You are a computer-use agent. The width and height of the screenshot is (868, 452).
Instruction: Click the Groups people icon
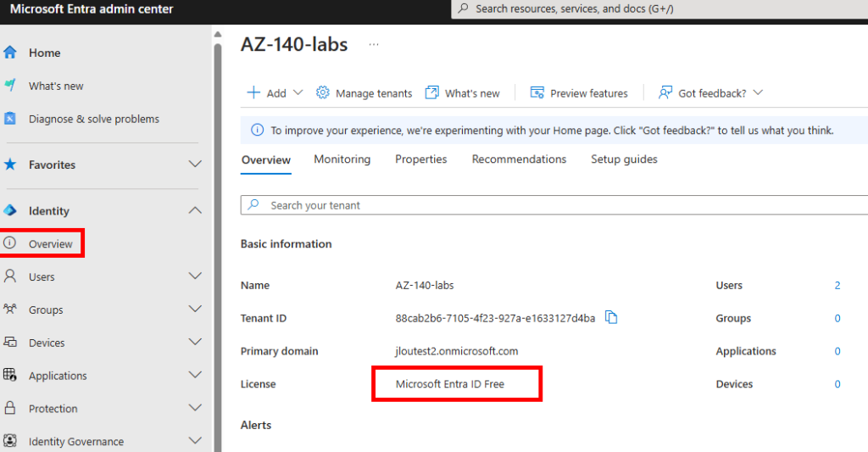pos(10,309)
